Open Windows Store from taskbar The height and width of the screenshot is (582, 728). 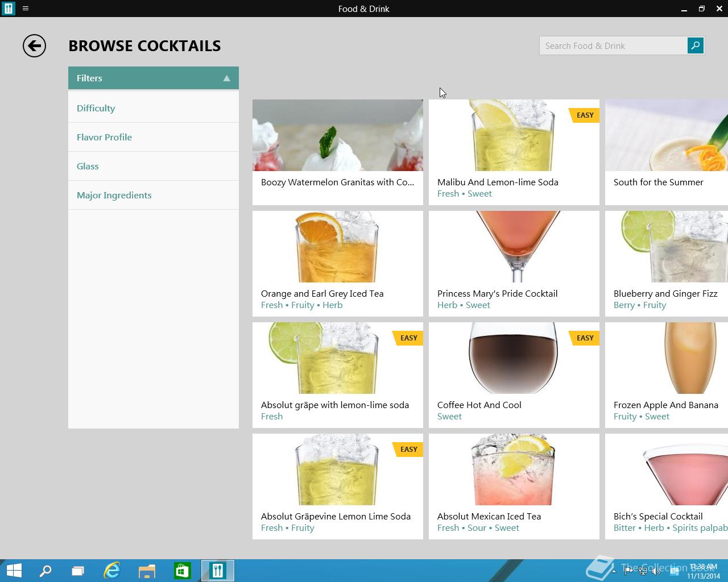point(182,570)
